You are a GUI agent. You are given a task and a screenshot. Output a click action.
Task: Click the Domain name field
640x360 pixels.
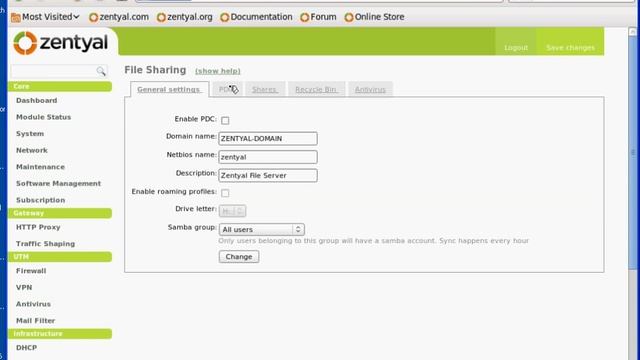coord(268,138)
